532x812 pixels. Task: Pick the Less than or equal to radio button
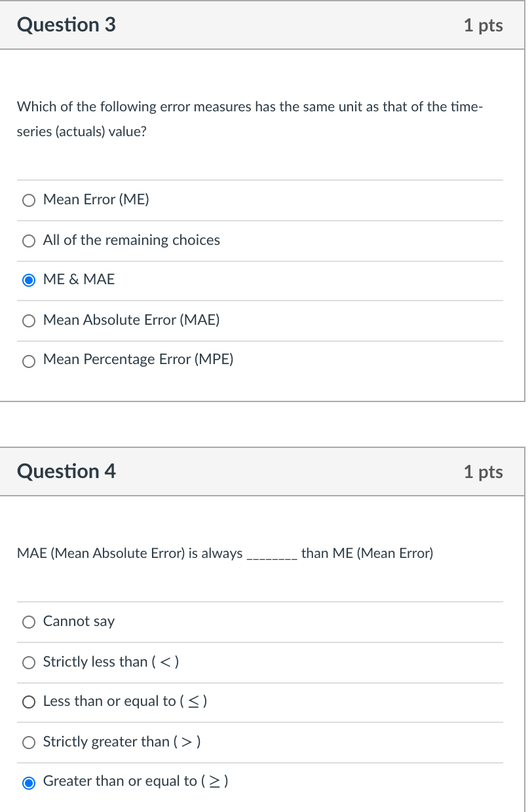29,703
